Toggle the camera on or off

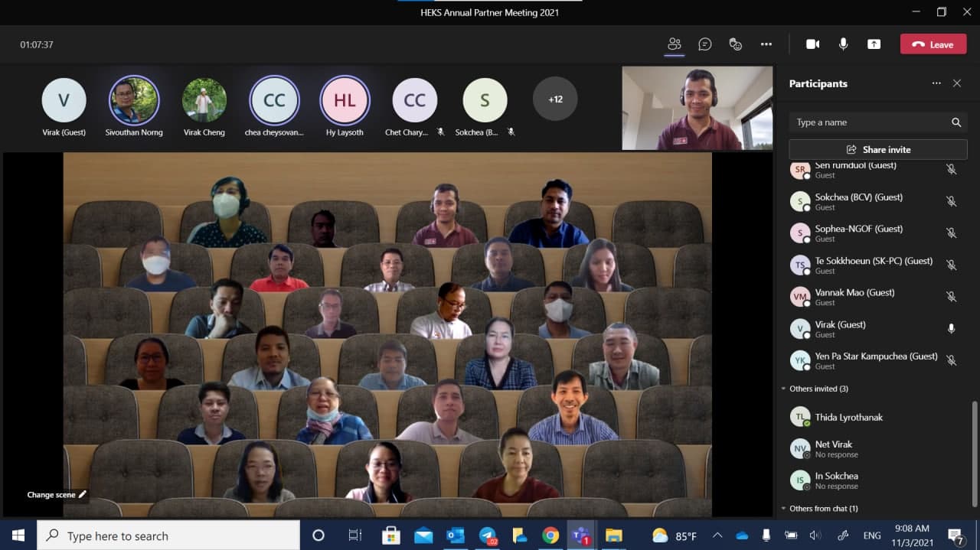point(813,44)
